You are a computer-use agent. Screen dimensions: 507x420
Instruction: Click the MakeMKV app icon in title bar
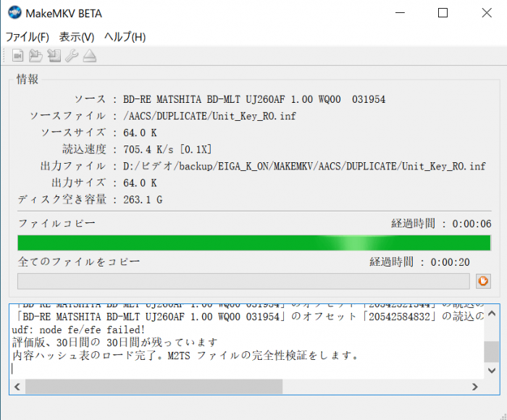[14, 13]
